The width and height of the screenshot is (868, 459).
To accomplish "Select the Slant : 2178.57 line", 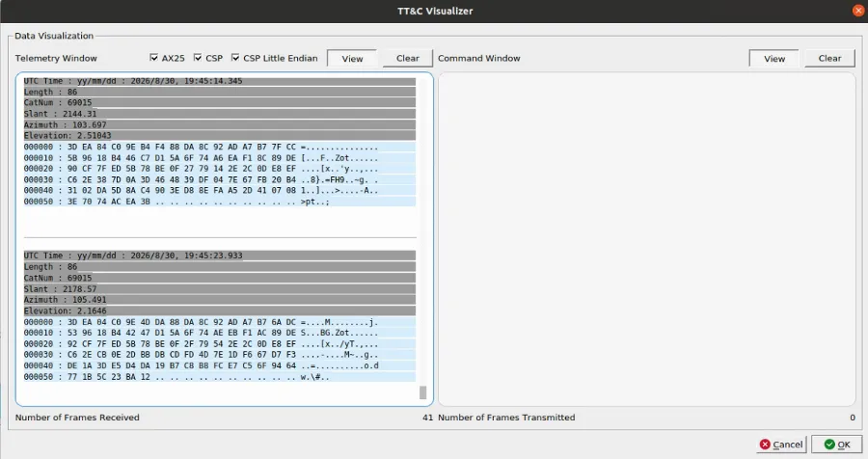I will (x=219, y=288).
